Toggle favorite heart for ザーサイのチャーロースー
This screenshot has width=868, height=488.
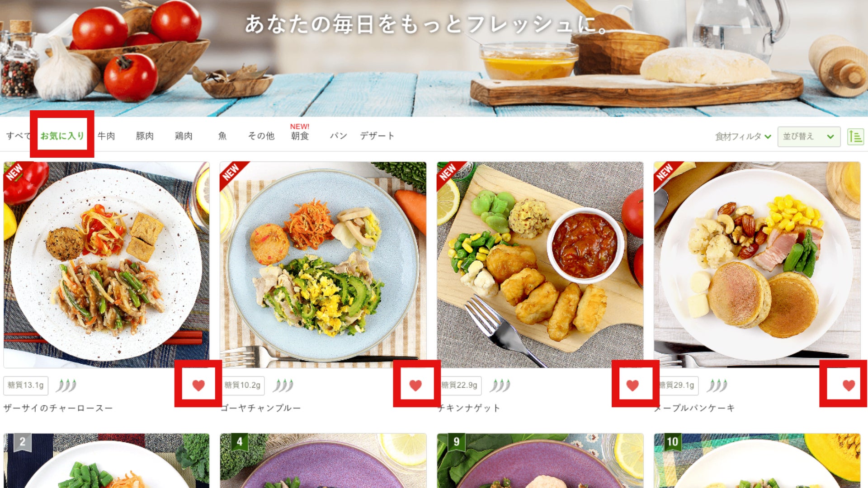click(198, 385)
